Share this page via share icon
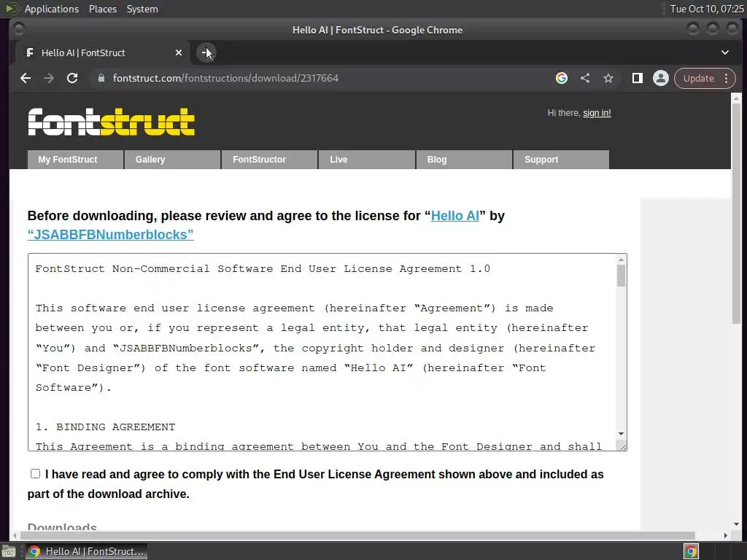 point(585,78)
